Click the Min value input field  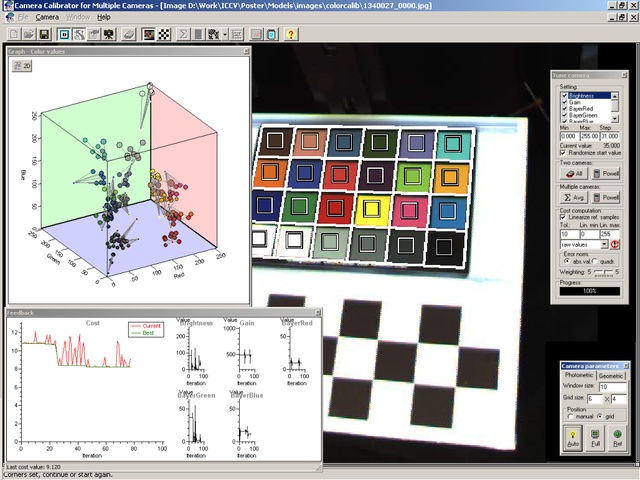[x=569, y=136]
